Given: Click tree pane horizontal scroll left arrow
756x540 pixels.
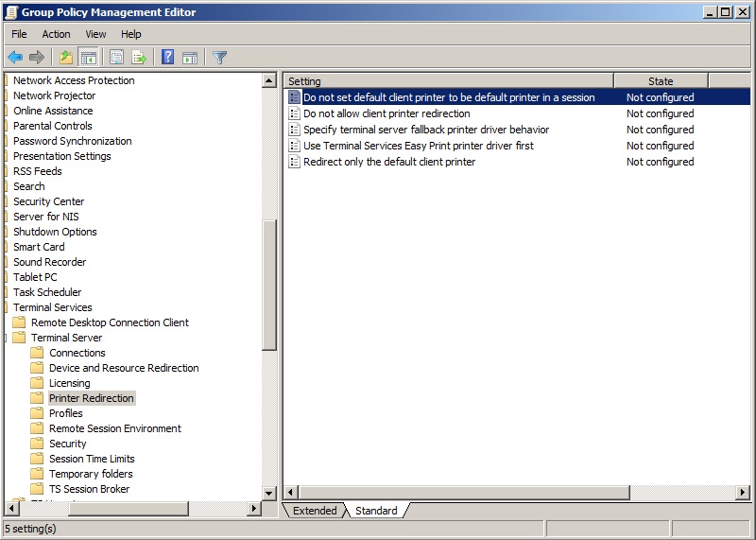Looking at the screenshot, I should (12, 508).
